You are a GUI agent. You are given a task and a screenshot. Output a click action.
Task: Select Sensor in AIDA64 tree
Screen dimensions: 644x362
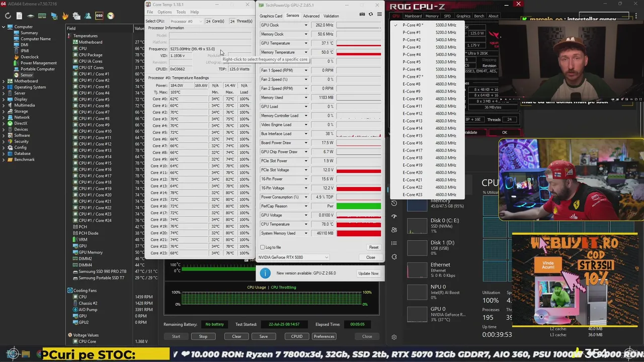point(27,75)
